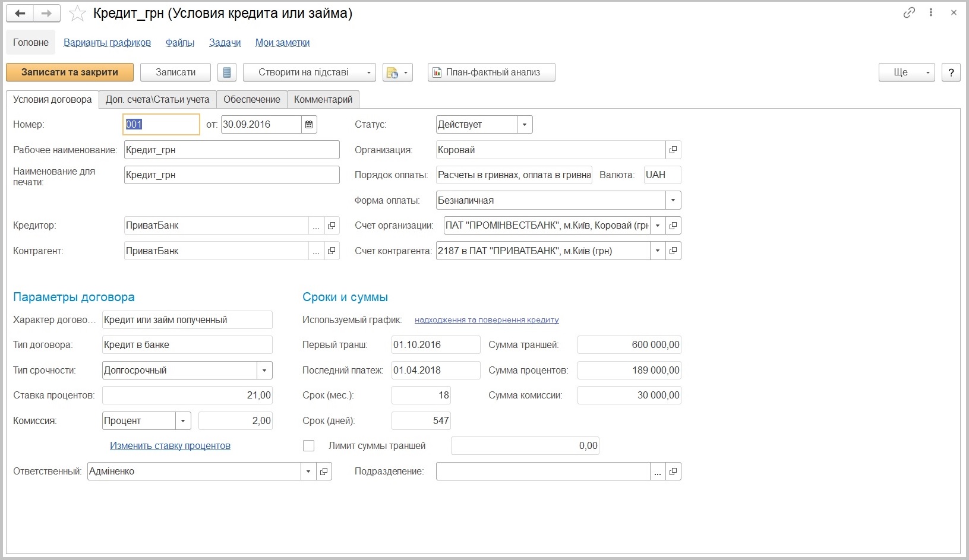Click the Комиссия value field 2,00
The height and width of the screenshot is (560, 969).
[x=235, y=421]
